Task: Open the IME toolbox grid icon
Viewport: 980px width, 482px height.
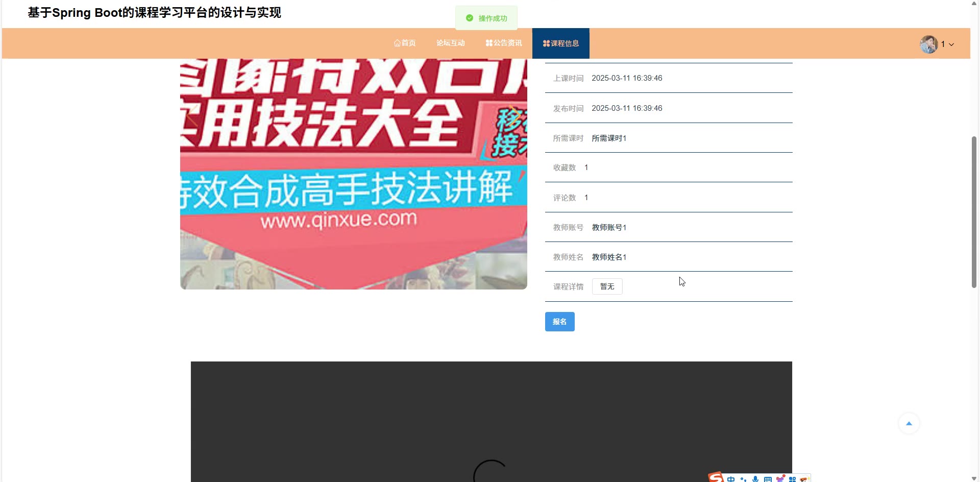Action: point(792,479)
